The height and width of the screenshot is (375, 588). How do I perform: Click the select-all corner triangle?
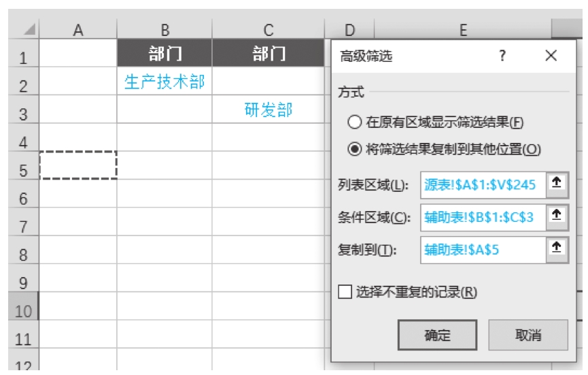tap(29, 30)
